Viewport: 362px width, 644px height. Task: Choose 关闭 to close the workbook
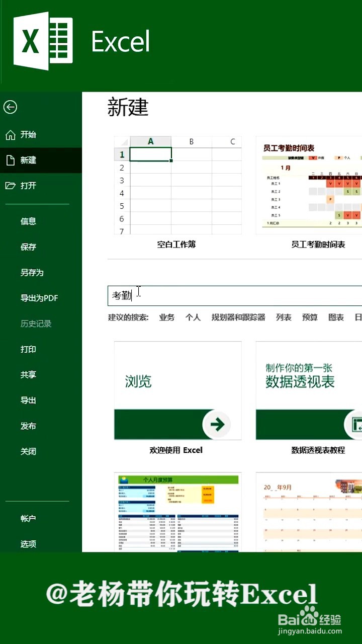coord(28,451)
